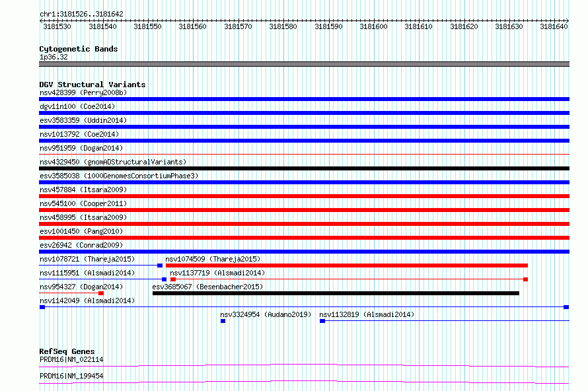Select variant esv1001450 (Pang2010) label
588x391 pixels.
tap(81, 231)
